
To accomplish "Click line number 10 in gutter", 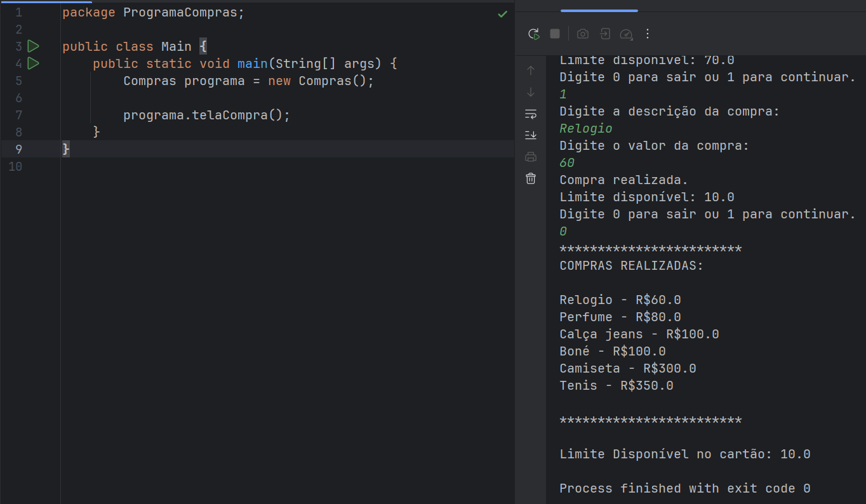I will pos(15,166).
